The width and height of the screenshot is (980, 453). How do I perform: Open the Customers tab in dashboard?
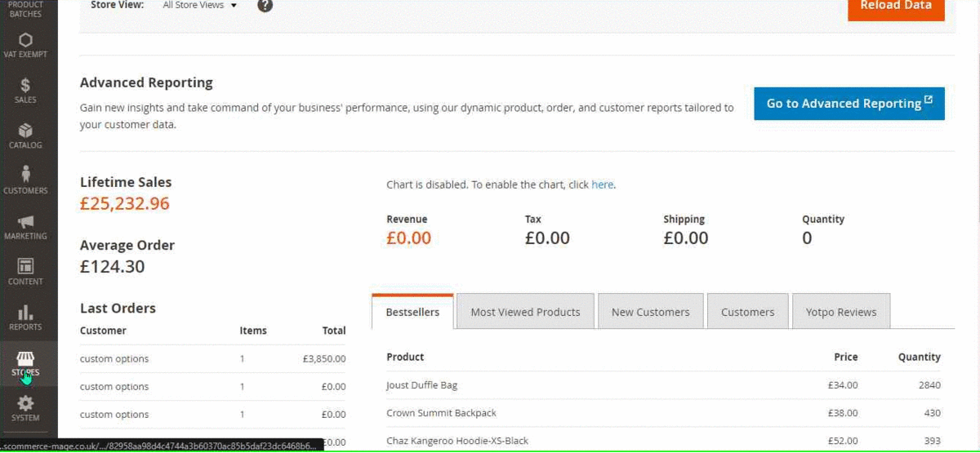(x=747, y=312)
